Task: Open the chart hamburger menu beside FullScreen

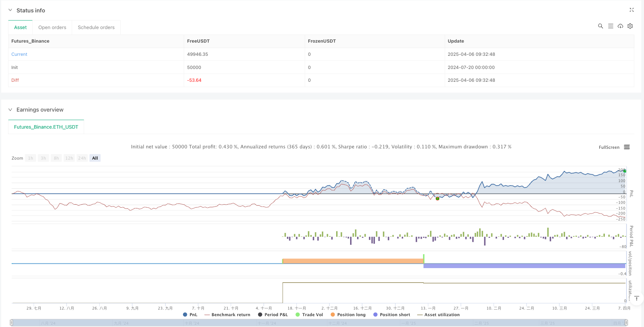Action: (x=627, y=147)
